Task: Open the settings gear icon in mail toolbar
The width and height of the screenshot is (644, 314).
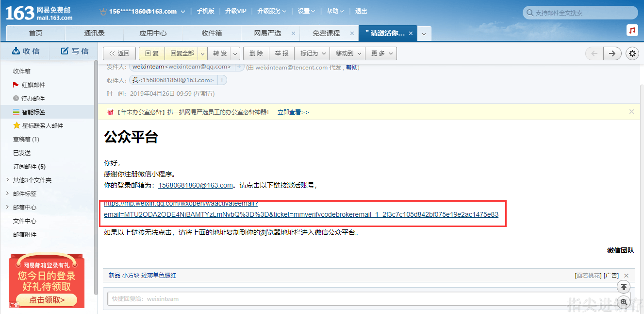Action: (632, 53)
